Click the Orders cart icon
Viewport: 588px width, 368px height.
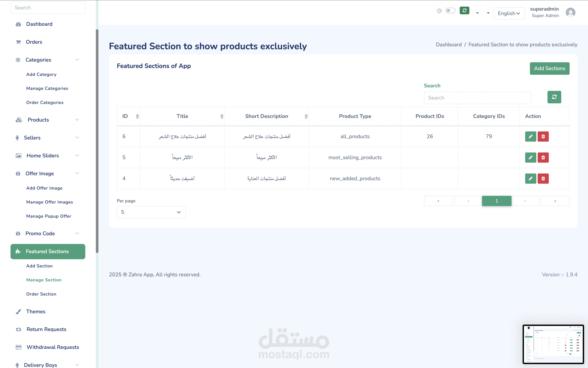[18, 42]
